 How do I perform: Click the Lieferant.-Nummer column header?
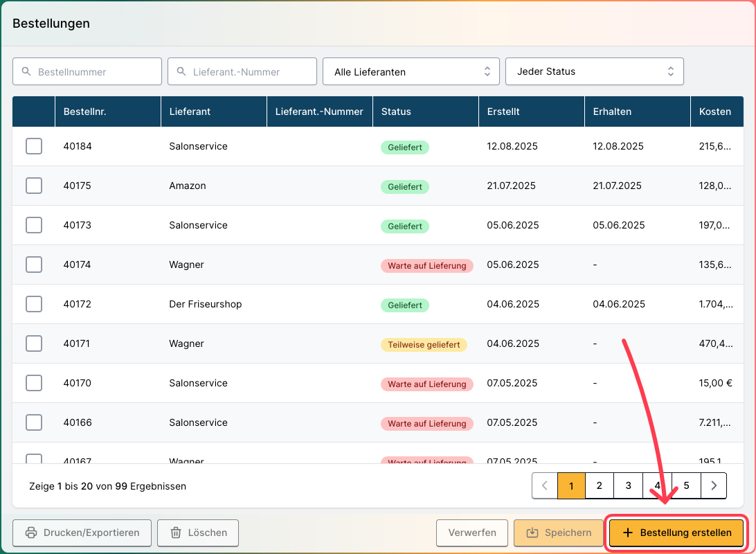pyautogui.click(x=319, y=111)
